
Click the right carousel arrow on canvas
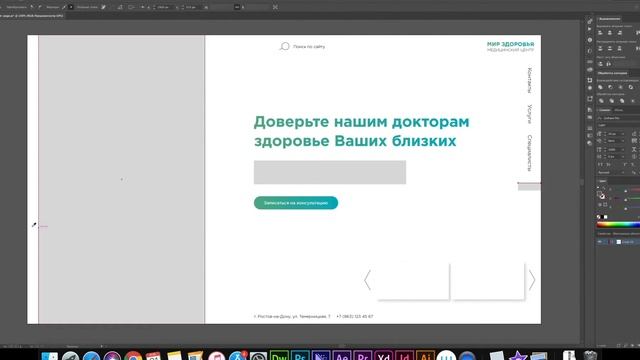click(531, 280)
